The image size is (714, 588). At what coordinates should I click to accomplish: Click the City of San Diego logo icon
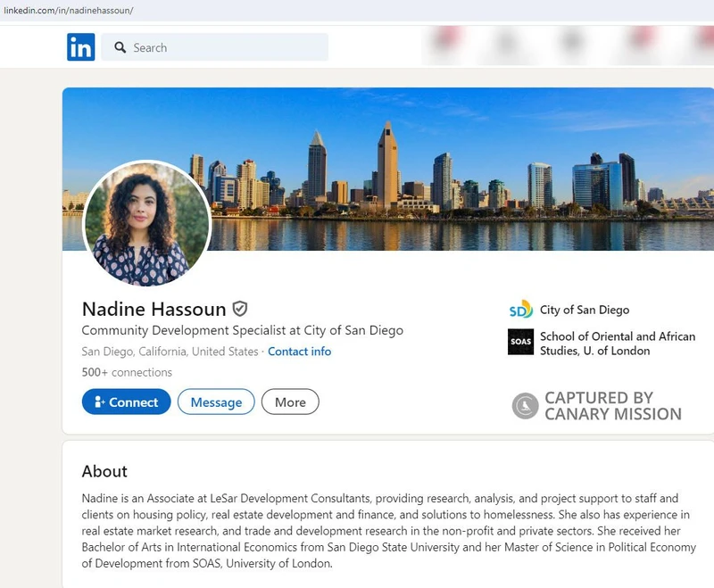click(520, 310)
